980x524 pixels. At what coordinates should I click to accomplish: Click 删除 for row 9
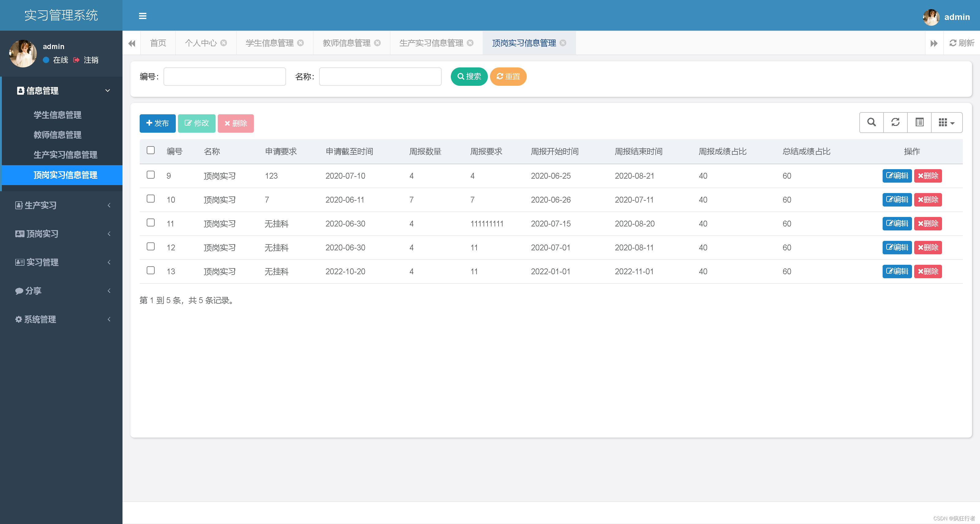point(928,176)
